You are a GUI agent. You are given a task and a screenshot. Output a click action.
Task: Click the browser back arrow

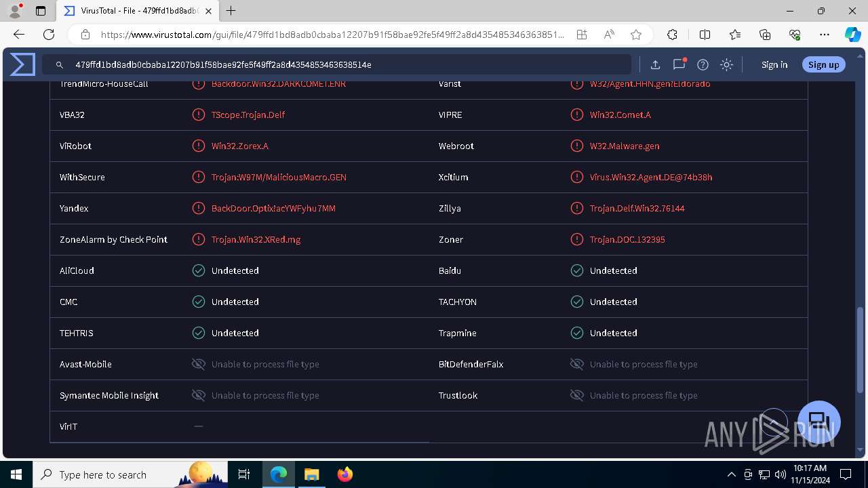tap(19, 35)
